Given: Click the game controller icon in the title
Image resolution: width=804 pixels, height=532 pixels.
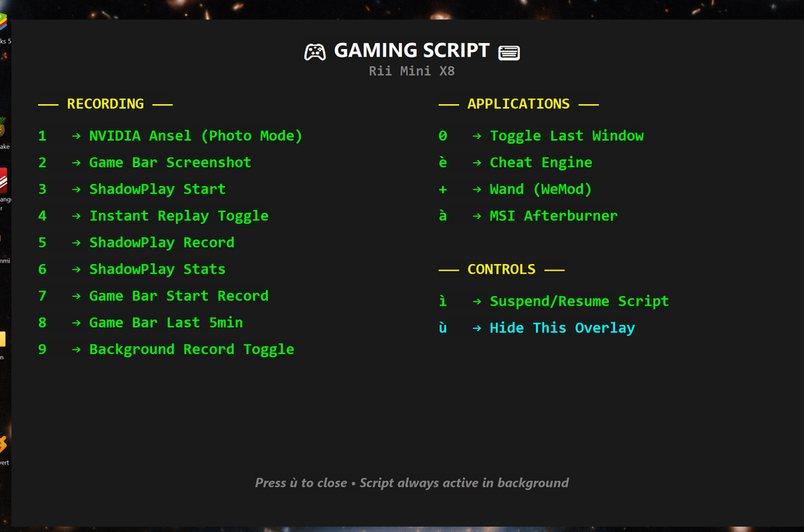Looking at the screenshot, I should (x=315, y=52).
